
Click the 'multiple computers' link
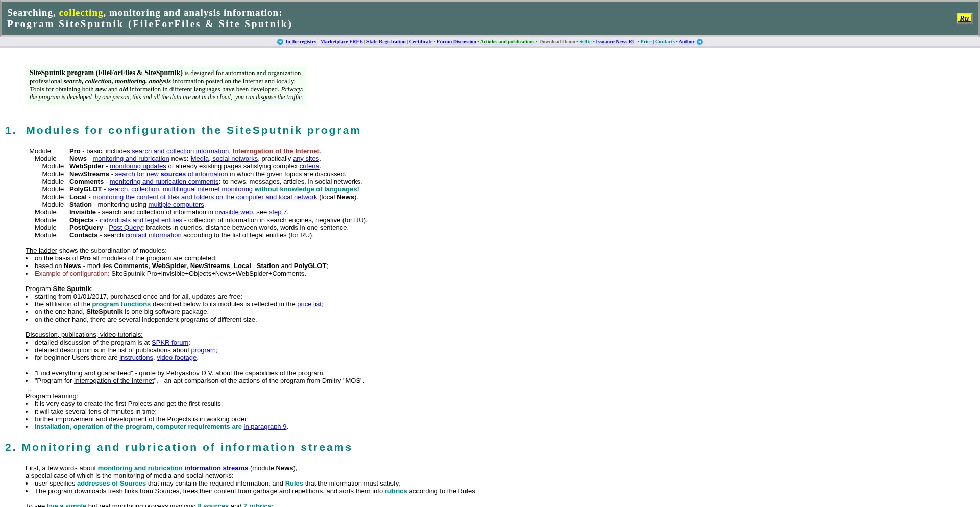pyautogui.click(x=176, y=205)
